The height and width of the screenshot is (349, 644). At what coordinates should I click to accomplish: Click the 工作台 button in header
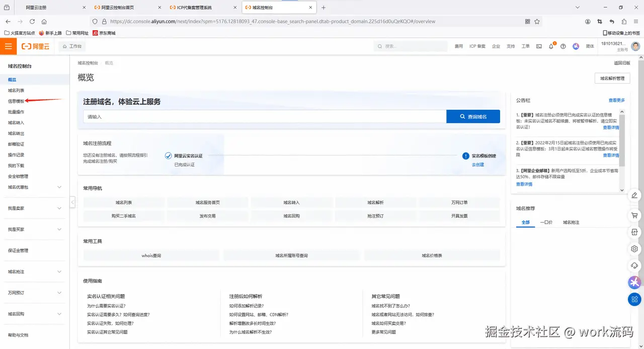[x=72, y=46]
